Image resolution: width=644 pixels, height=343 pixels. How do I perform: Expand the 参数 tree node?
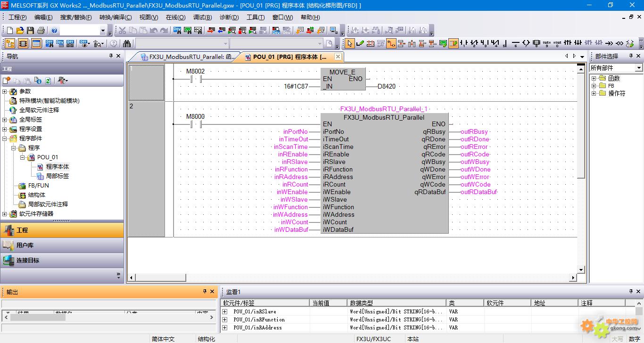coord(5,91)
